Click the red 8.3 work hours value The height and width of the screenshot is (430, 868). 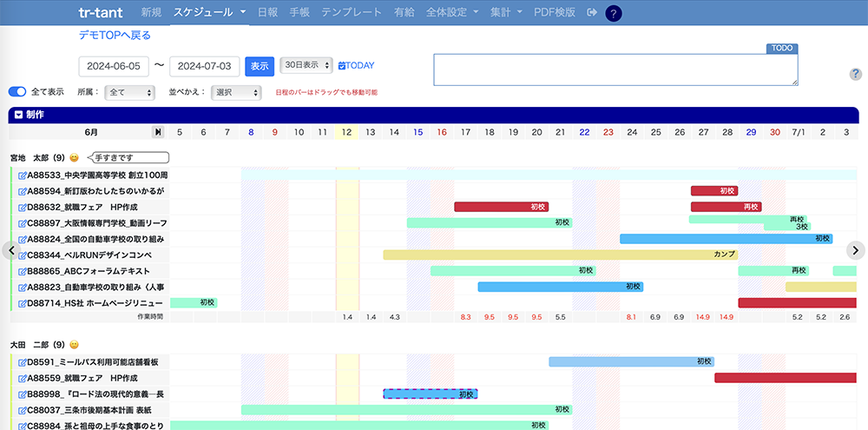click(465, 318)
